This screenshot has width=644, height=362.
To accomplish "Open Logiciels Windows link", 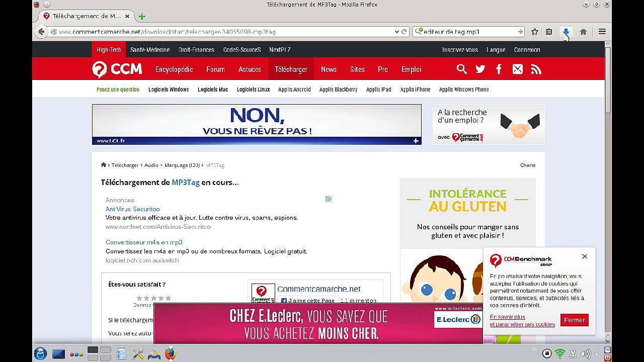I will pyautogui.click(x=169, y=89).
